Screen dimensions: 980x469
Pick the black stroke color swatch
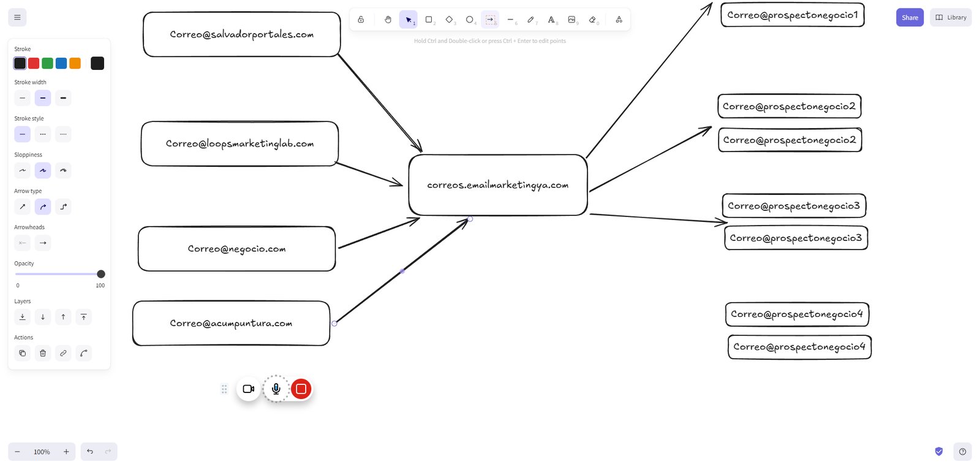click(x=20, y=63)
